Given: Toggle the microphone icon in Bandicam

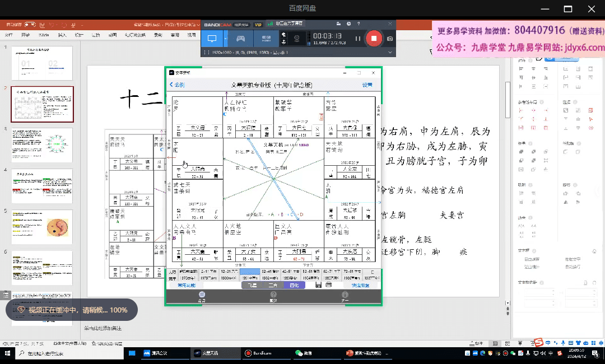Looking at the screenshot, I should [284, 41].
